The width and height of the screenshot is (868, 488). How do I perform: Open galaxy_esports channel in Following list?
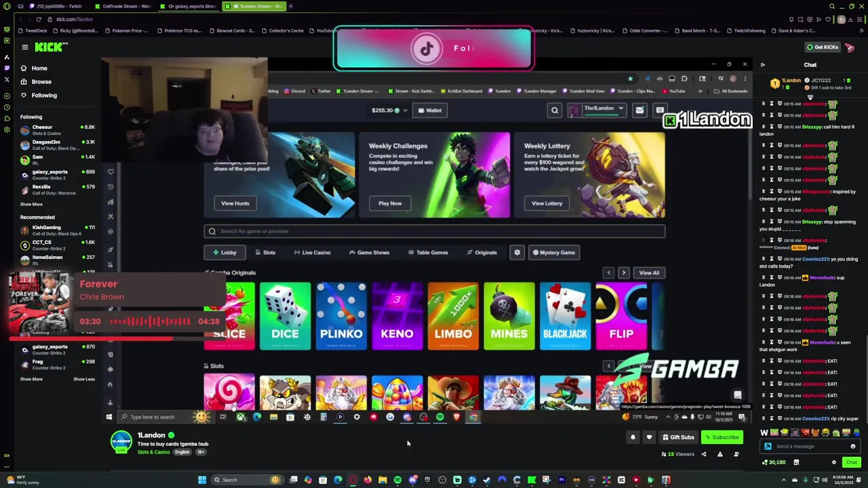(x=58, y=174)
